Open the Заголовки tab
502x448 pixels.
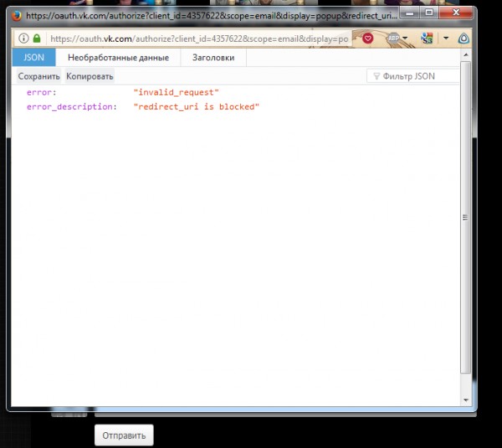point(213,58)
